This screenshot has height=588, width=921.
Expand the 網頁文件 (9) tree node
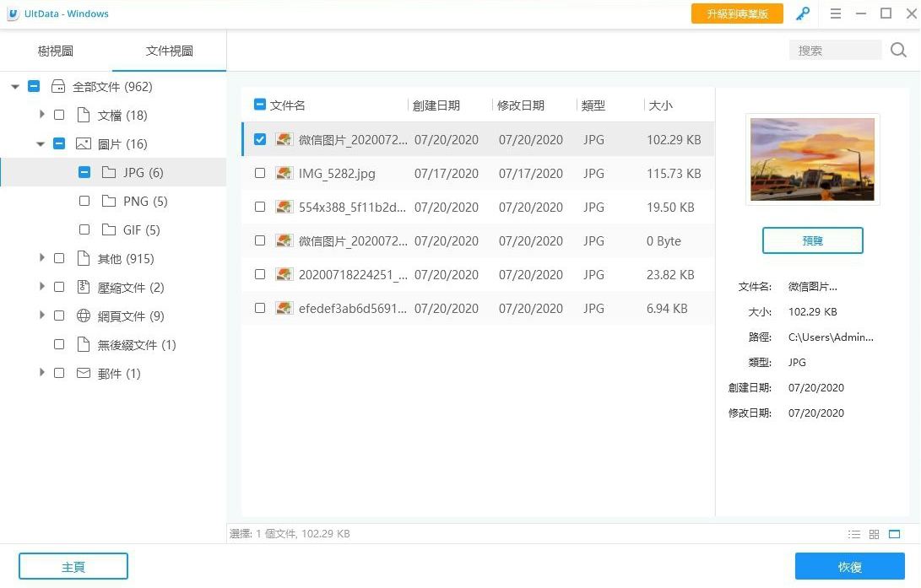click(41, 316)
